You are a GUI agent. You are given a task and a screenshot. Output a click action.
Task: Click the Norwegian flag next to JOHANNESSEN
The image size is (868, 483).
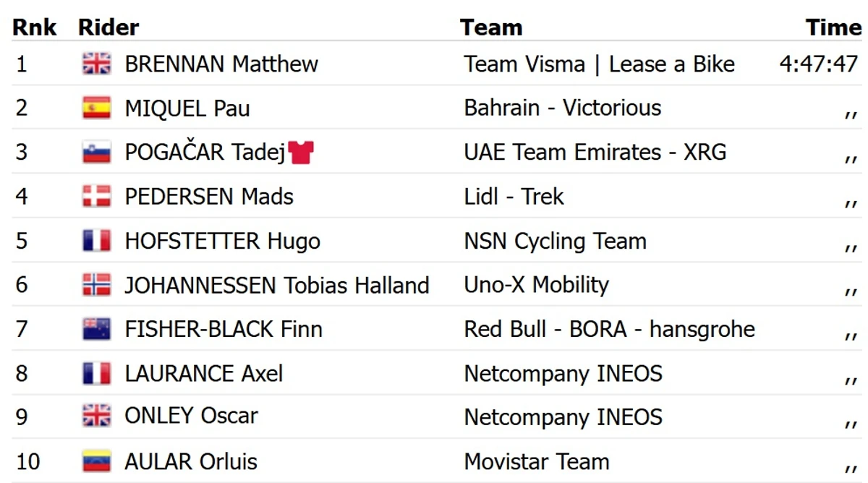96,285
